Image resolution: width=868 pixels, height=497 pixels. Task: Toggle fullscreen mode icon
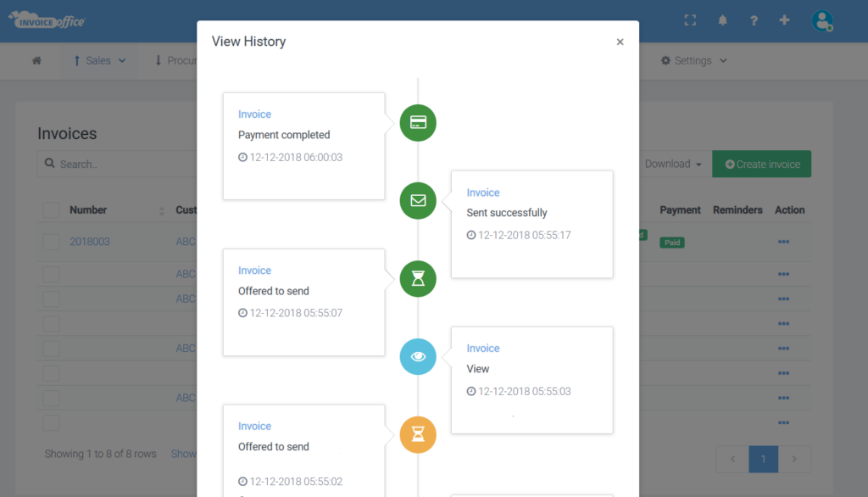pos(690,20)
